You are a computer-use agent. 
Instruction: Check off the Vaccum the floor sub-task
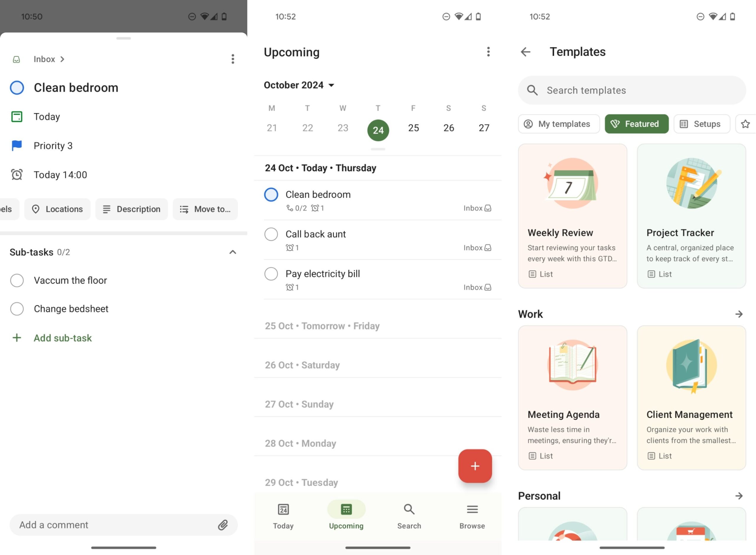click(x=17, y=280)
